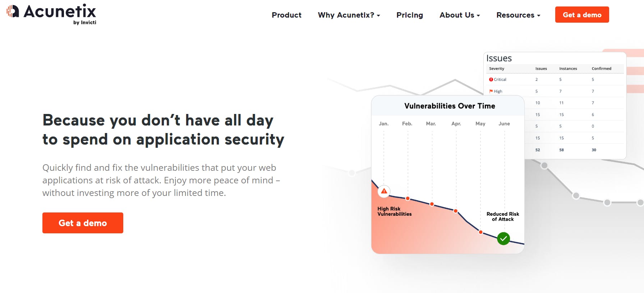
Task: Click the Critical severity exclamation icon
Action: point(491,79)
